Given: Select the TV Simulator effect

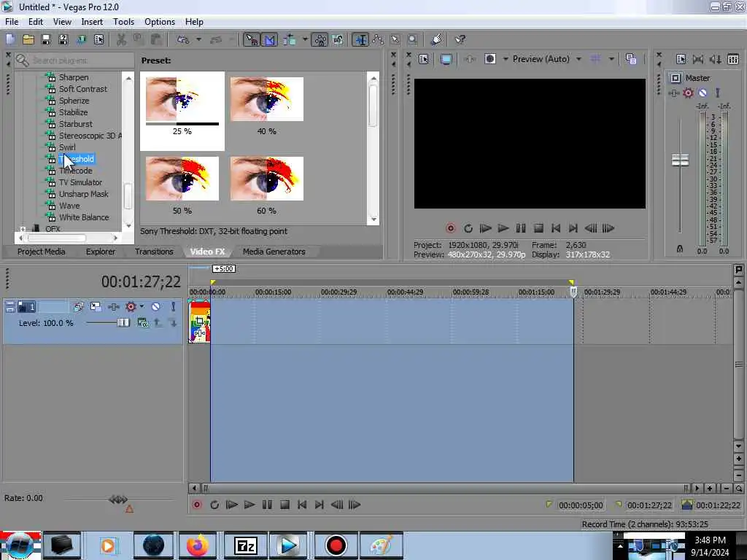Looking at the screenshot, I should (80, 182).
